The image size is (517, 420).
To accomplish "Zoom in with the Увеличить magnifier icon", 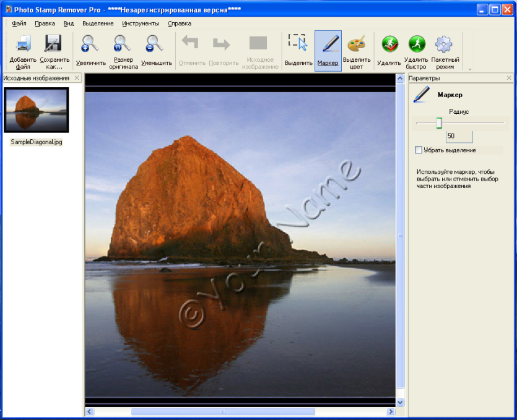I will tap(90, 44).
